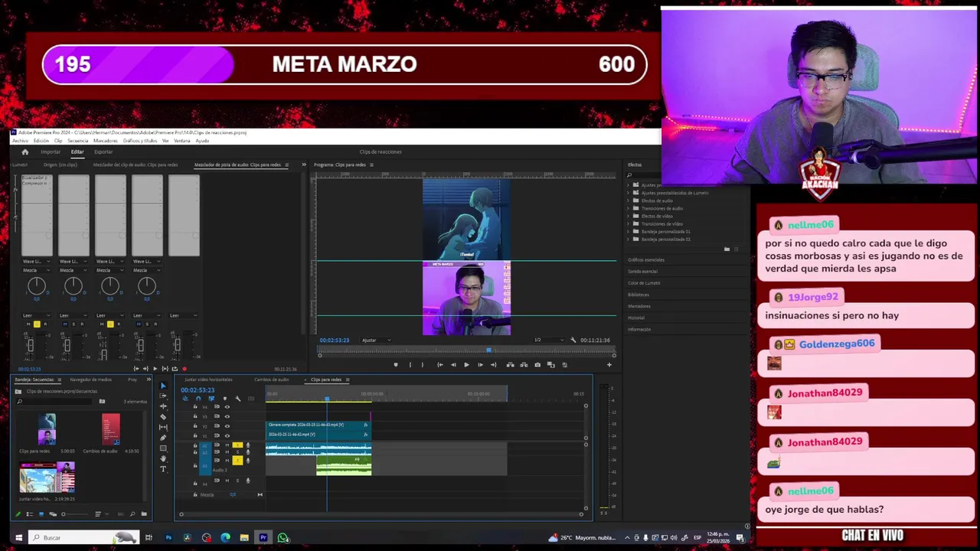This screenshot has width=980, height=551.
Task: Select the Ripple Edit tool
Action: (163, 406)
